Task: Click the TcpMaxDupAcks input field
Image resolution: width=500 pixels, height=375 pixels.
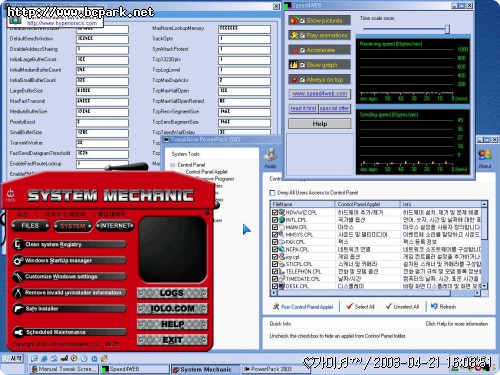Action: 244,81
